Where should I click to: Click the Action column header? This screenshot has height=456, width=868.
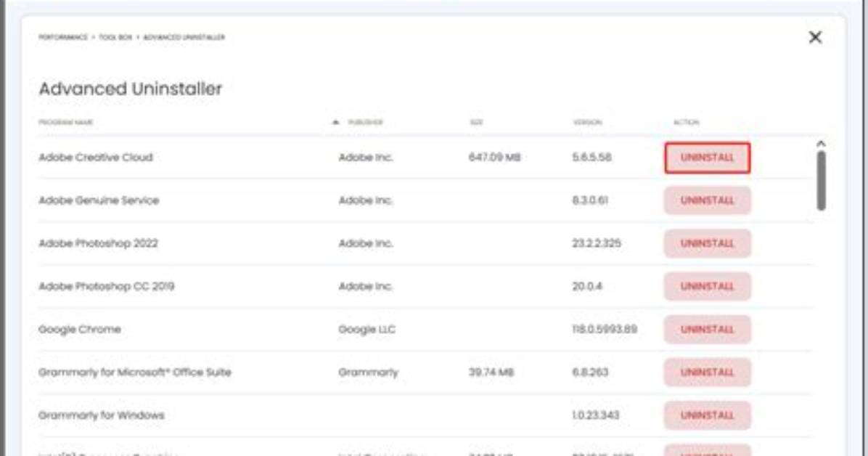coord(686,122)
